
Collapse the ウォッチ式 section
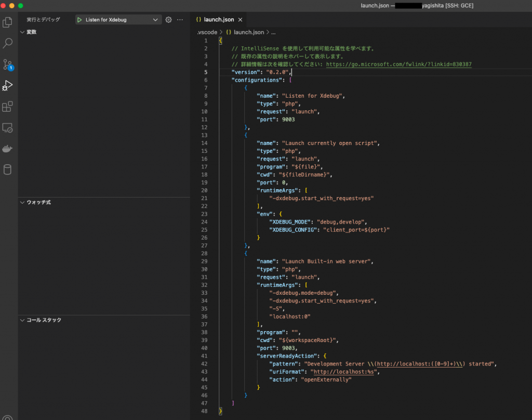38,202
